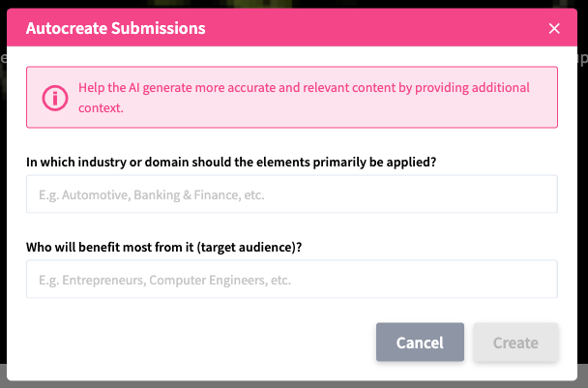The width and height of the screenshot is (588, 388).
Task: Click the pink information alert box
Action: [x=291, y=97]
